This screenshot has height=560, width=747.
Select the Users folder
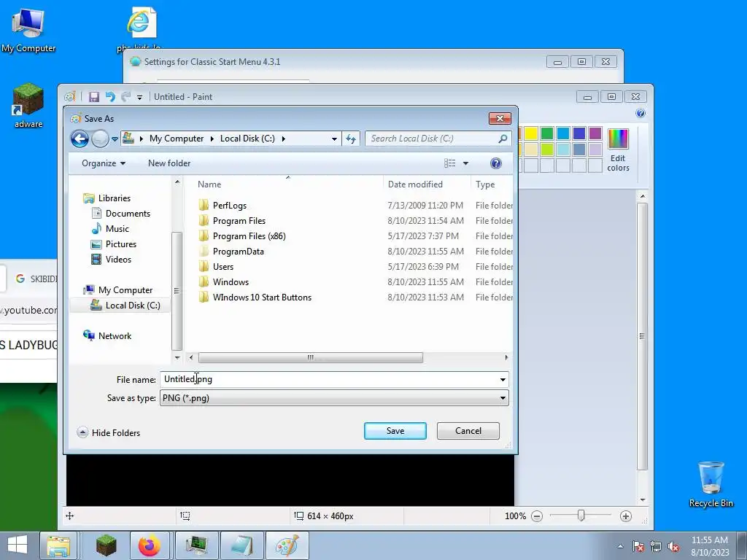tap(223, 266)
